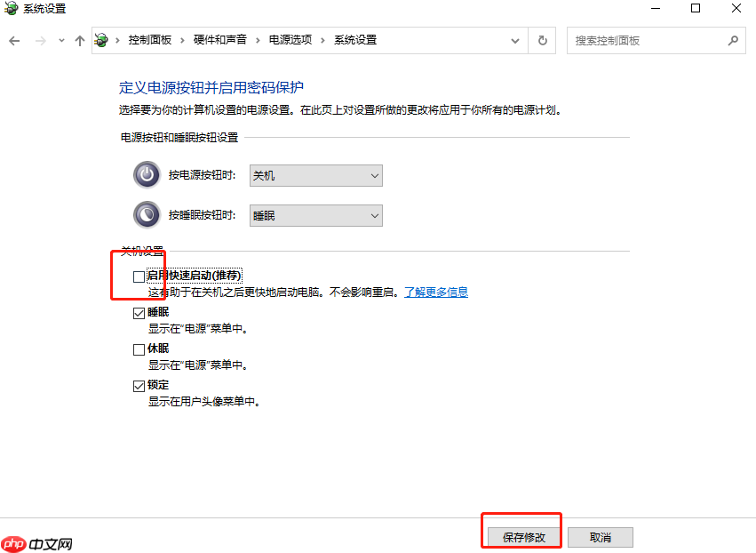Click the system settings icon in the title bar

pyautogui.click(x=11, y=9)
